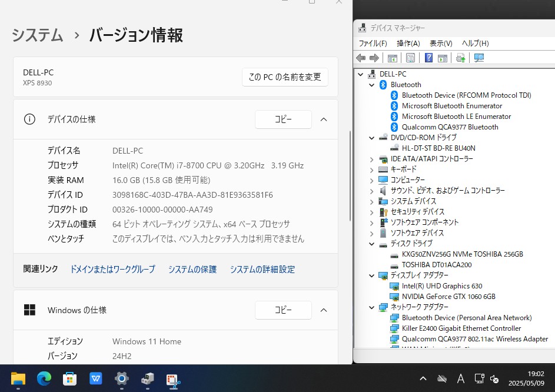This screenshot has width=555, height=392.
Task: Collapse the Windows の仕様 section chevron
Action: (x=324, y=310)
